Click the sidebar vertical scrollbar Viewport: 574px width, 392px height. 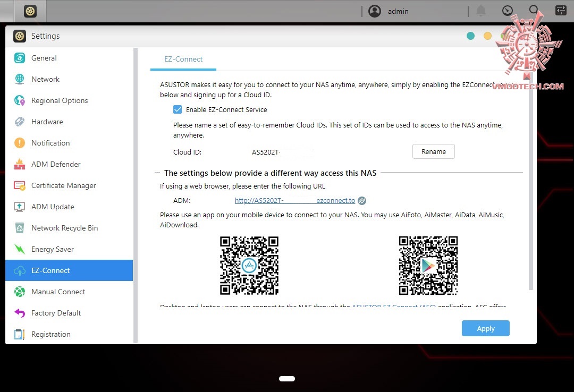pos(136,196)
